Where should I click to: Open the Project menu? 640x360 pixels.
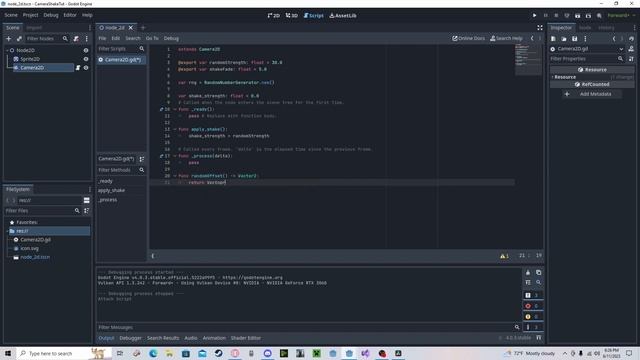(30, 15)
